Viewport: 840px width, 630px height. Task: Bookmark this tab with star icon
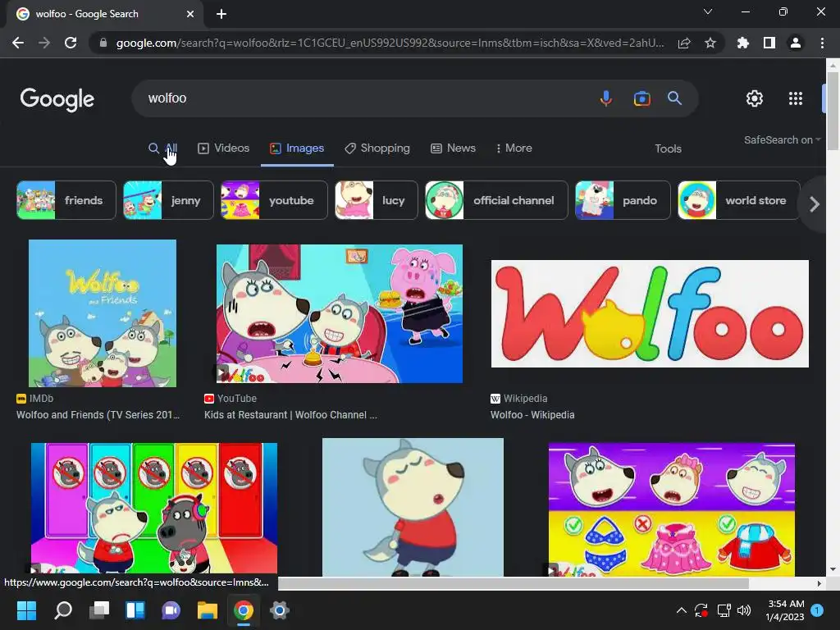710,43
